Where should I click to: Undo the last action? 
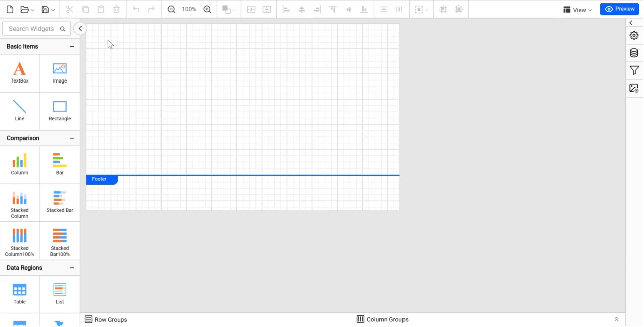(136, 9)
